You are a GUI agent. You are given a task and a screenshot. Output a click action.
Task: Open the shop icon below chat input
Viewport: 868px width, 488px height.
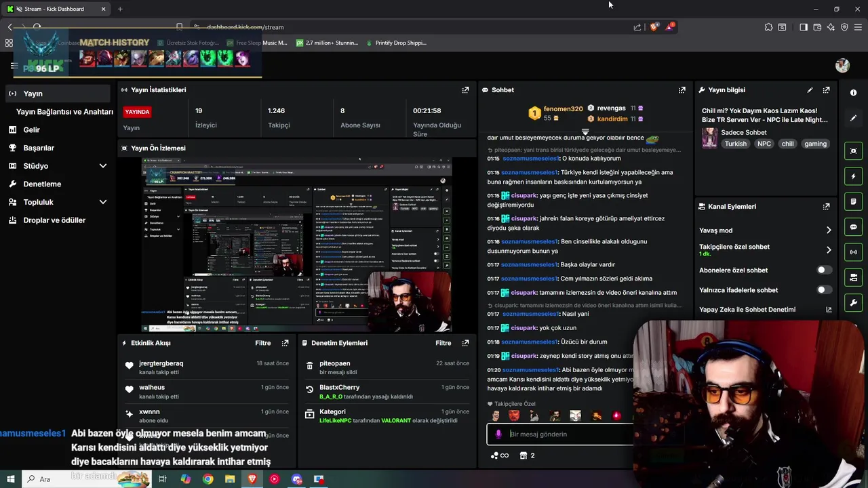click(524, 455)
